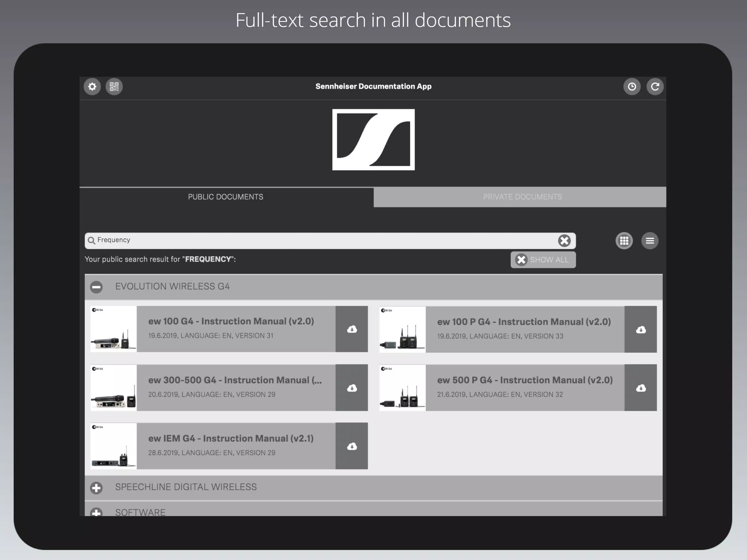This screenshot has width=747, height=560.
Task: Switch to list view layout
Action: [650, 241]
